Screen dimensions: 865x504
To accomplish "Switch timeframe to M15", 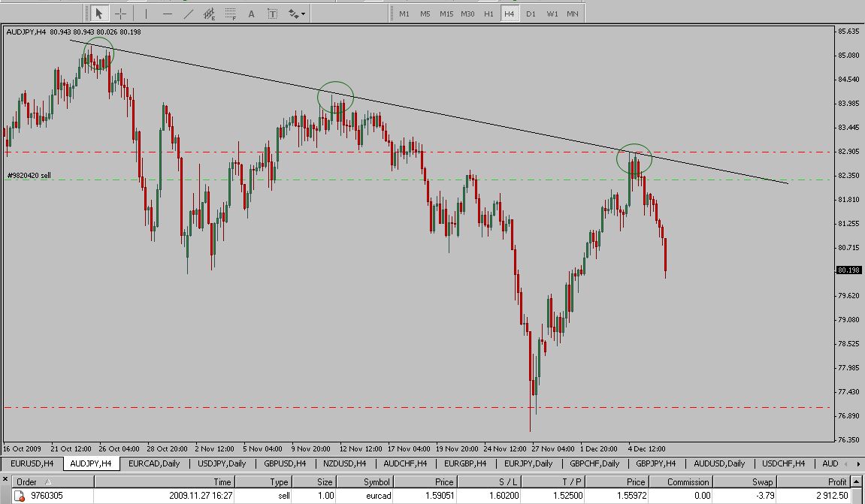I will [446, 14].
